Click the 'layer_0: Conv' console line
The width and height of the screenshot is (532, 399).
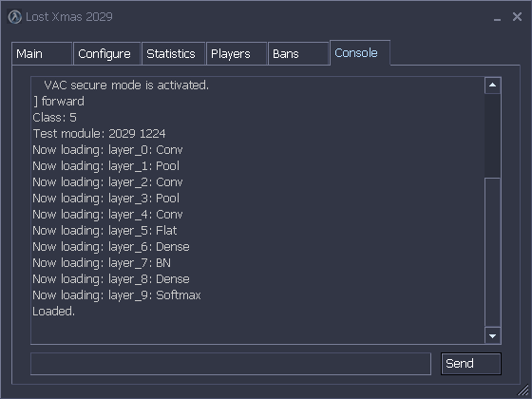107,150
